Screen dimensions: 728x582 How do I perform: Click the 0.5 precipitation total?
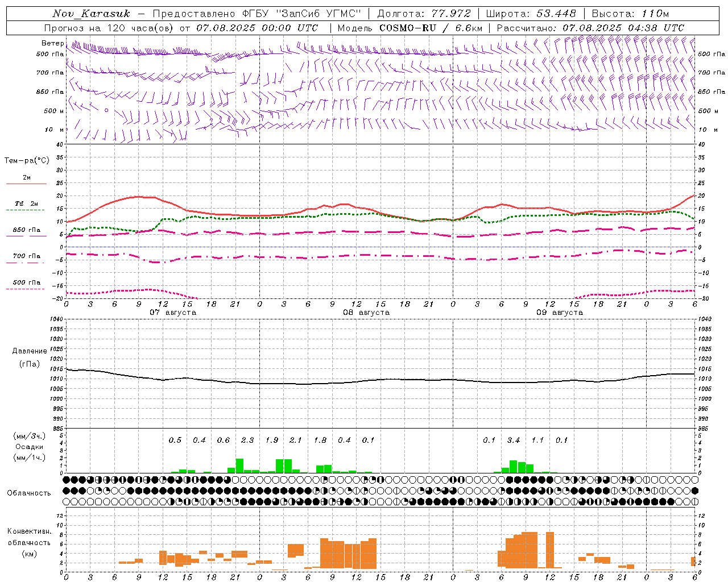click(175, 440)
